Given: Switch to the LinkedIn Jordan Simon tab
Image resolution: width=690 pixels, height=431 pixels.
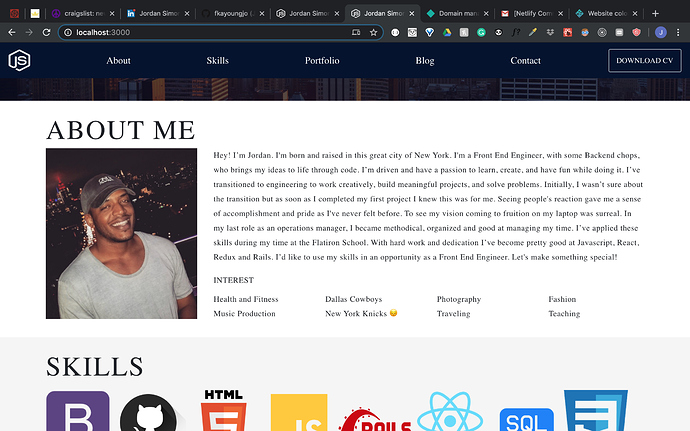Looking at the screenshot, I should coord(158,14).
